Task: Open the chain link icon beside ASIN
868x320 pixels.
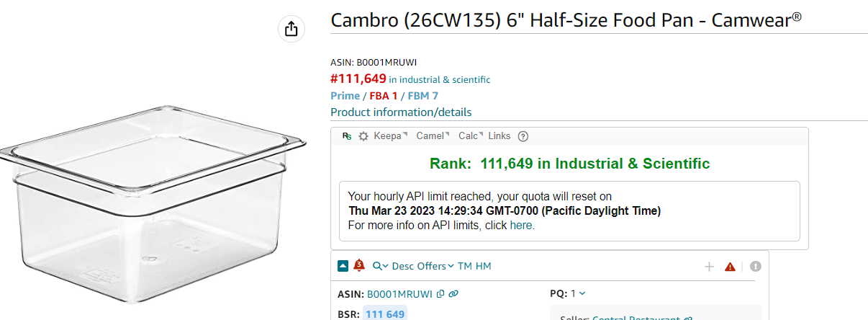Action: [453, 294]
